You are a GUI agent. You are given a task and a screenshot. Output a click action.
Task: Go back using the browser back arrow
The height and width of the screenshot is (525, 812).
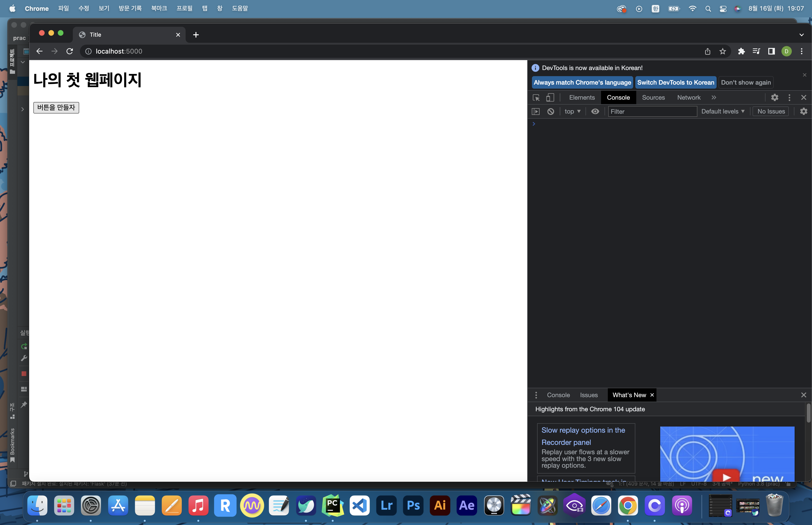(39, 51)
